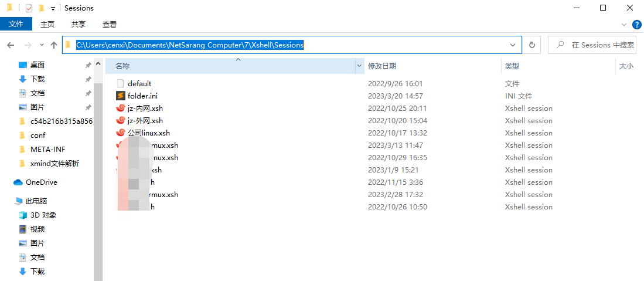Select the default file
The height and width of the screenshot is (281, 644).
tap(139, 83)
